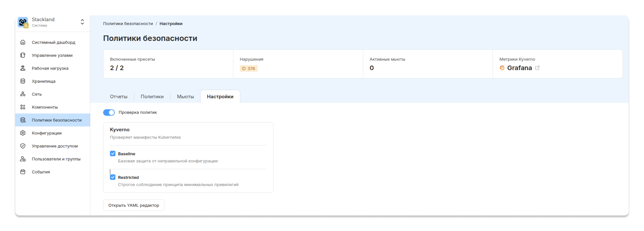Open События in the sidebar
Screen dimensions: 644x231
click(53, 172)
